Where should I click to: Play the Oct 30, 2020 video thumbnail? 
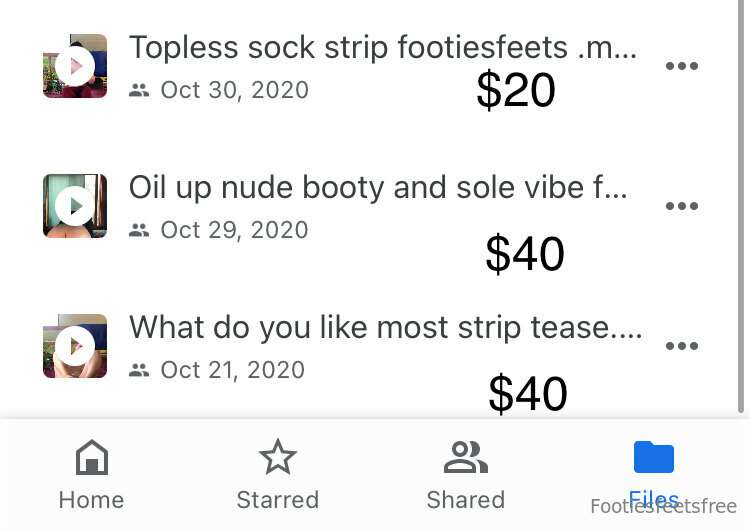tap(75, 66)
